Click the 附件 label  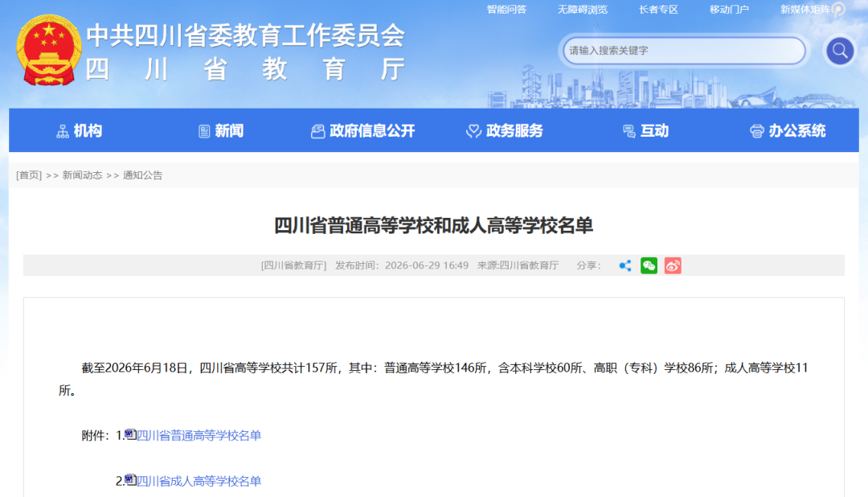pyautogui.click(x=96, y=436)
